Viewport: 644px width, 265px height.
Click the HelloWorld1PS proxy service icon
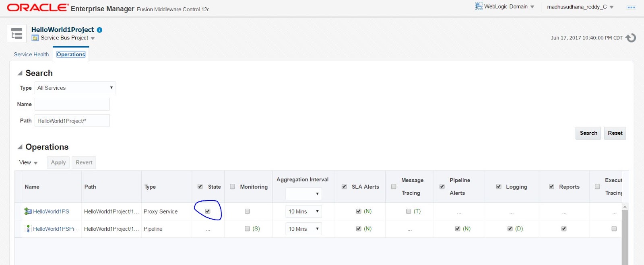[x=28, y=211]
